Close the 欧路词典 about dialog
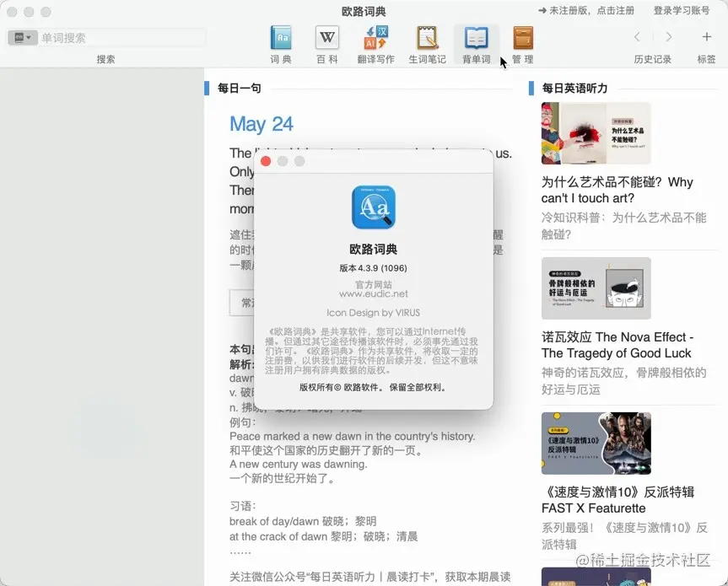Image resolution: width=728 pixels, height=586 pixels. [266, 161]
